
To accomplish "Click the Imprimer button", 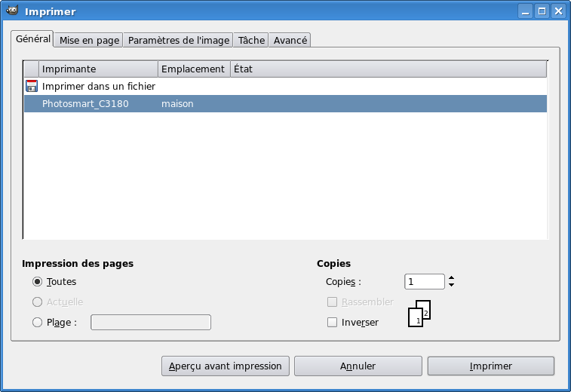I will 490,366.
